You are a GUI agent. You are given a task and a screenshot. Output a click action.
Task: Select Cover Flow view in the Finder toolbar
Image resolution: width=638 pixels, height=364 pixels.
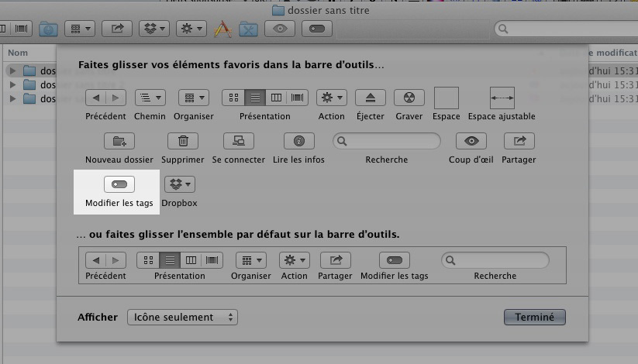22,29
